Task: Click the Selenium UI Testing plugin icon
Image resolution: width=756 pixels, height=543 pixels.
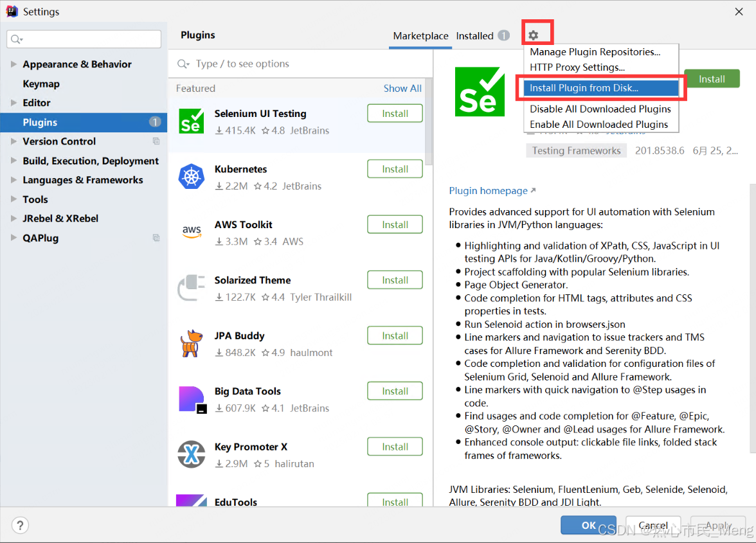Action: [x=192, y=121]
